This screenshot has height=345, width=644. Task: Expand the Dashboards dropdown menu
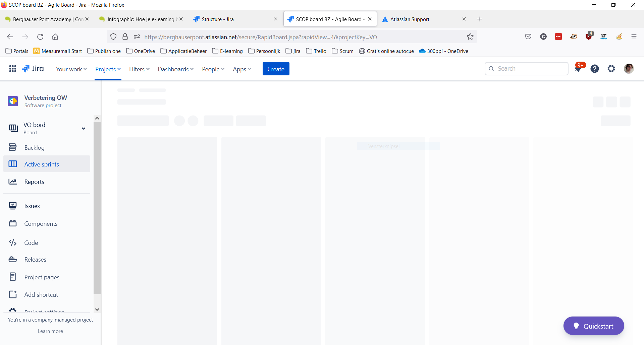tap(176, 69)
